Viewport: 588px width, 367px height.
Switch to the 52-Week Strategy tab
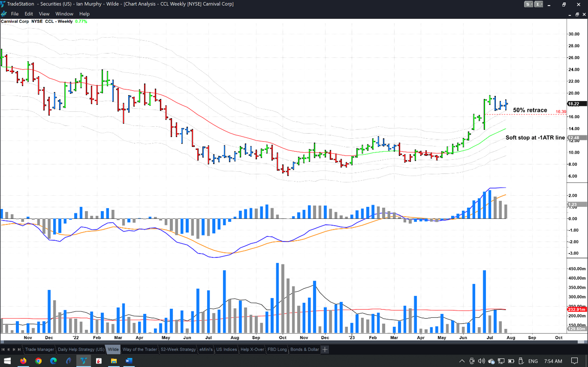point(178,349)
